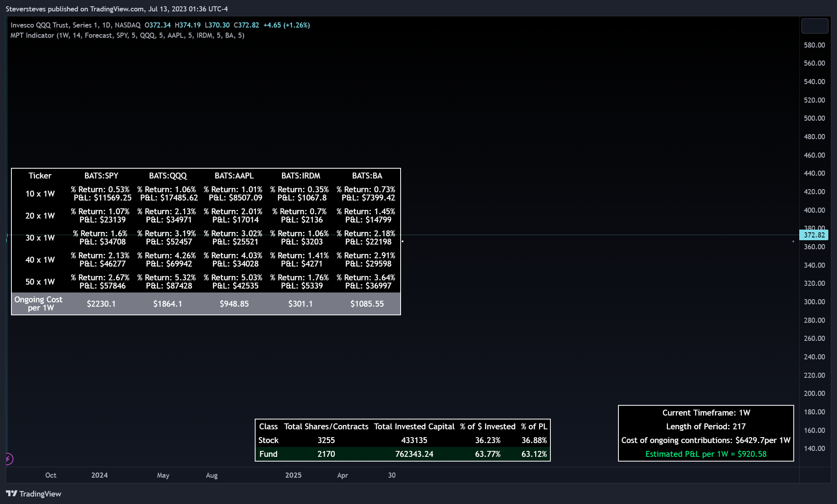Screen dimensions: 837x504
Task: Click the Oct label on time axis
Action: 51,475
